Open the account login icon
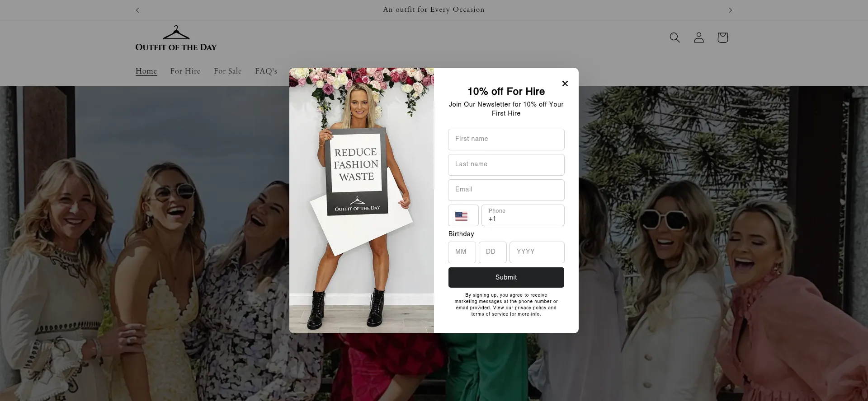868x401 pixels. [698, 37]
